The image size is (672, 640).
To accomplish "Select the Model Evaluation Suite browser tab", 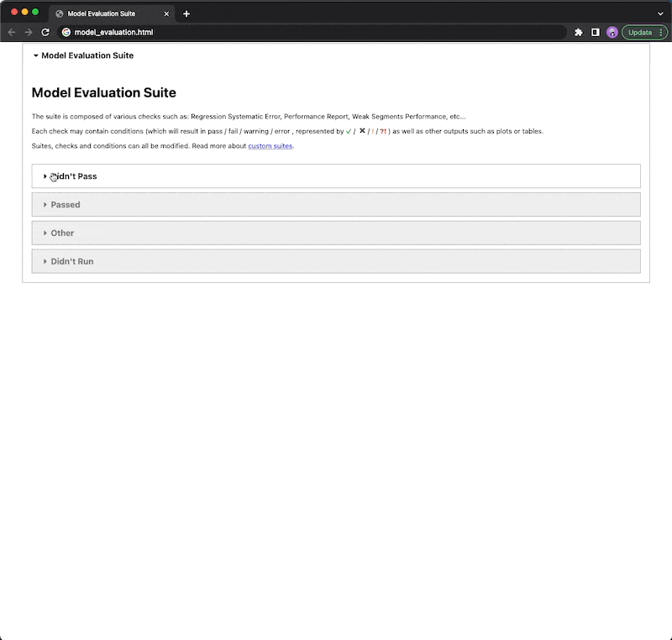I will 113,13.
